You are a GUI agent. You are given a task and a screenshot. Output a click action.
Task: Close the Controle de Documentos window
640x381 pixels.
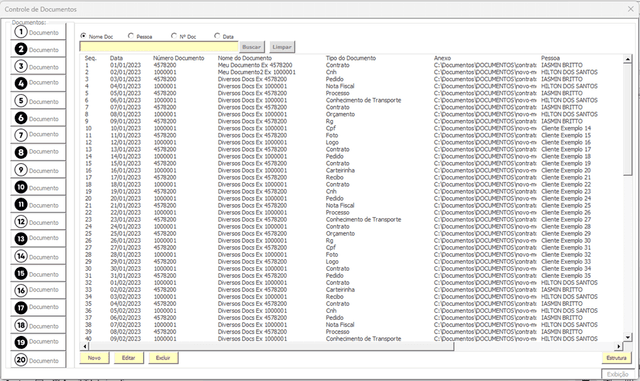(x=630, y=9)
